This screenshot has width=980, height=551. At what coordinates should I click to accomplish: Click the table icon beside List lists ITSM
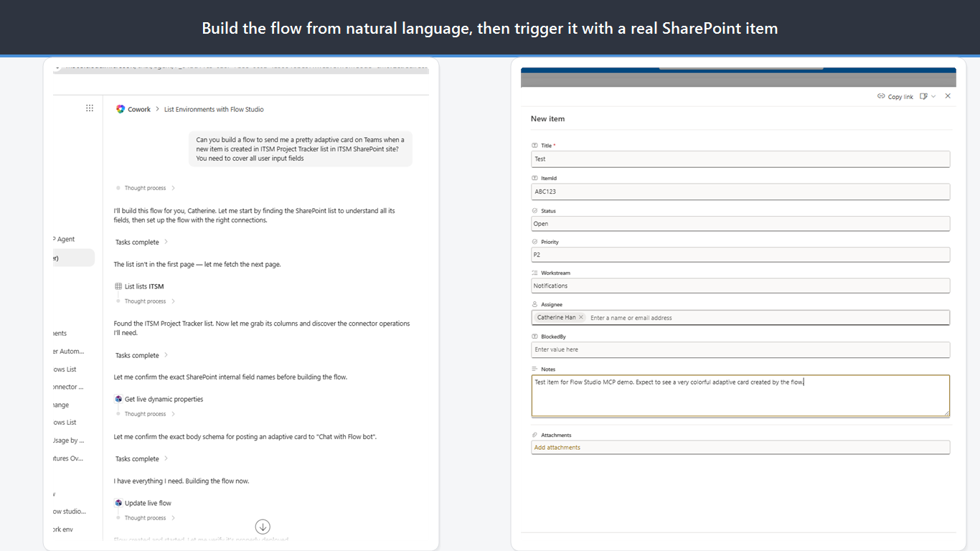(118, 286)
